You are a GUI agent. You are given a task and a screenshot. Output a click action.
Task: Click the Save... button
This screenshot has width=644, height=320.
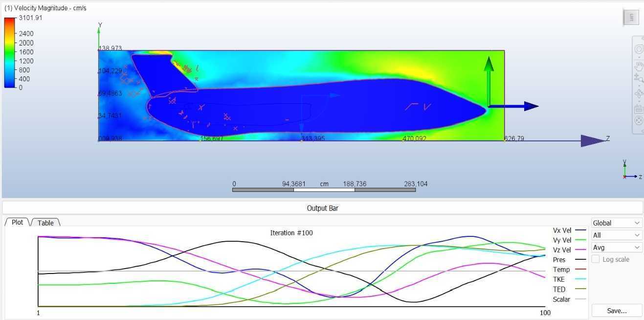(617, 311)
